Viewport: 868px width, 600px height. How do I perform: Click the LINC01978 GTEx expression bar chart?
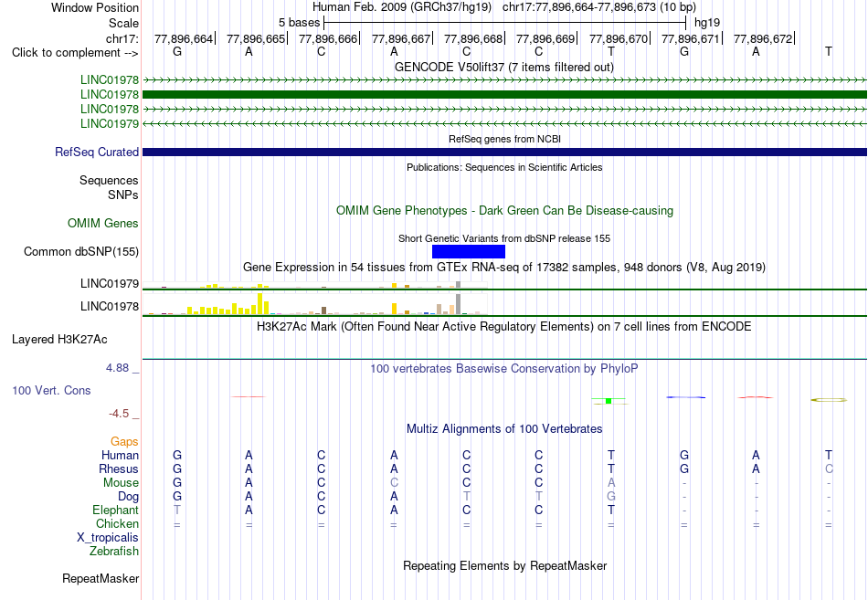315,304
